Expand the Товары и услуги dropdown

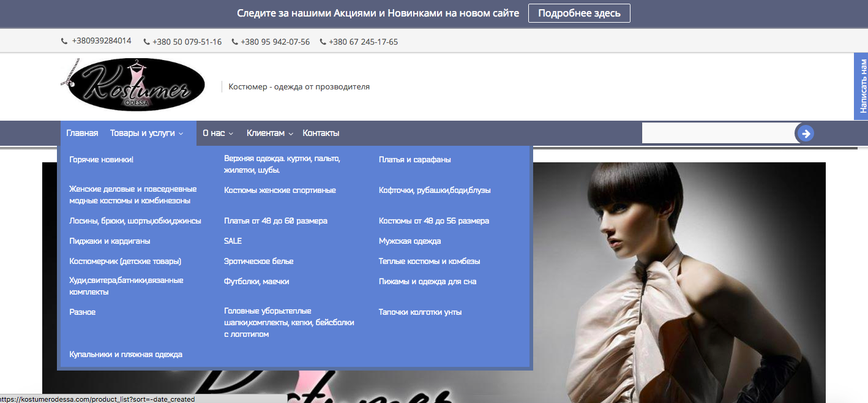[x=146, y=134]
